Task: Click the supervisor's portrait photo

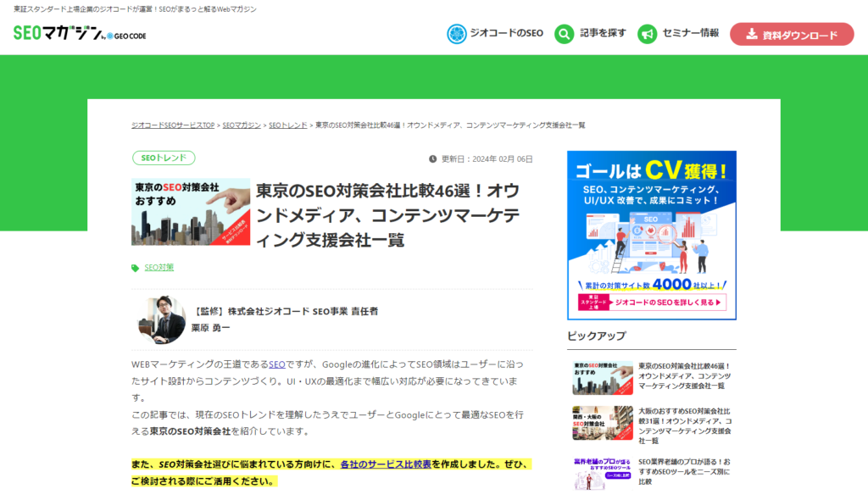Action: 162,319
